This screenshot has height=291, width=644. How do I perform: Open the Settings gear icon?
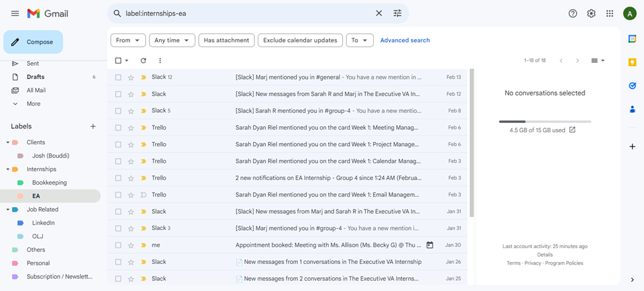pos(591,13)
